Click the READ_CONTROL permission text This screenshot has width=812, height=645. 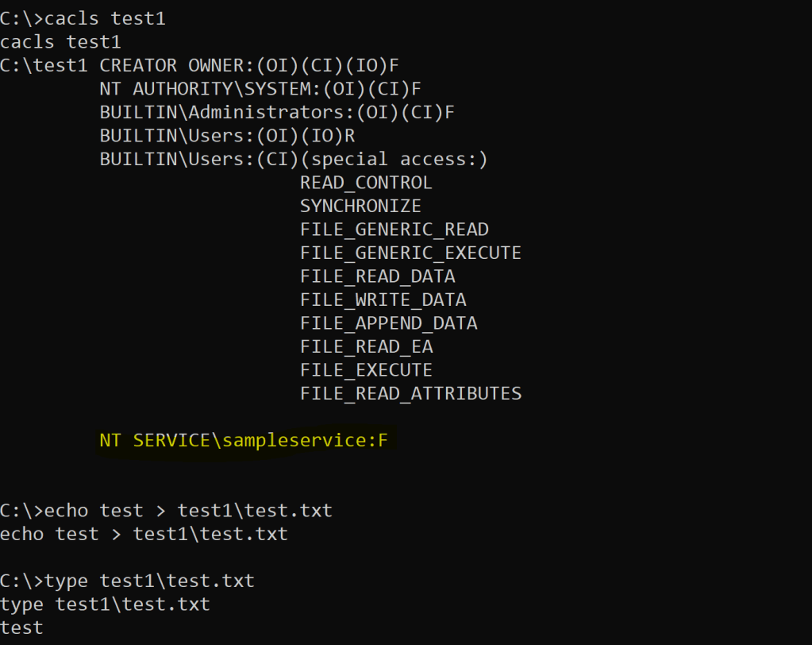click(x=366, y=183)
